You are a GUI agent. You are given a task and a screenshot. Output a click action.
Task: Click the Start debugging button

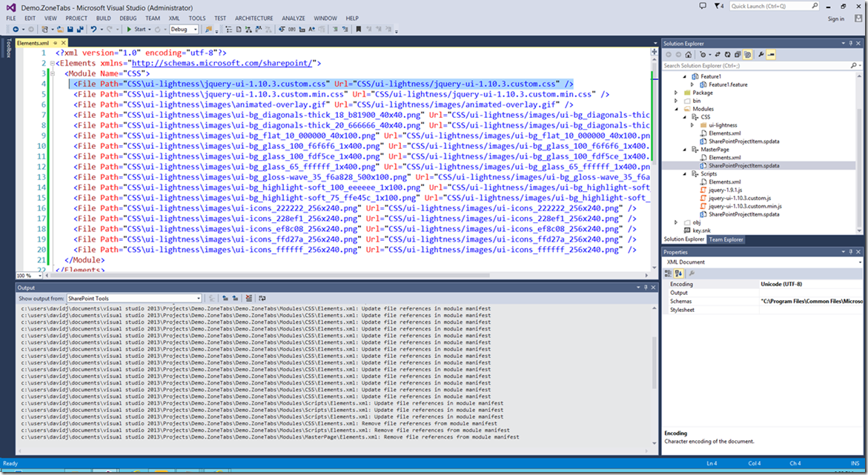tap(136, 30)
